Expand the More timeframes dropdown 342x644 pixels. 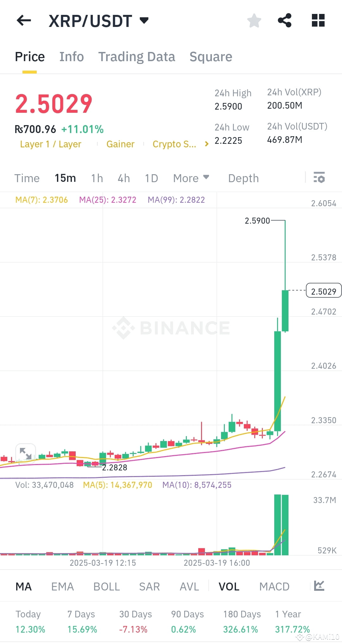click(x=191, y=178)
